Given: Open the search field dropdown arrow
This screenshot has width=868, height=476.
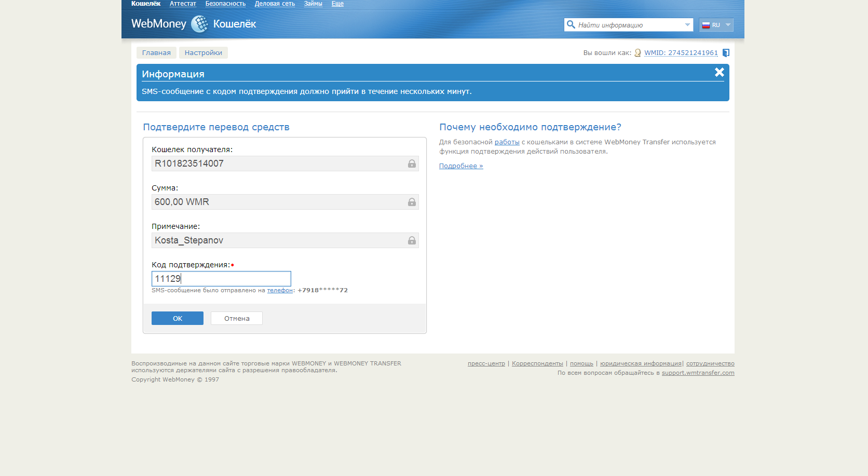Looking at the screenshot, I should click(x=687, y=24).
